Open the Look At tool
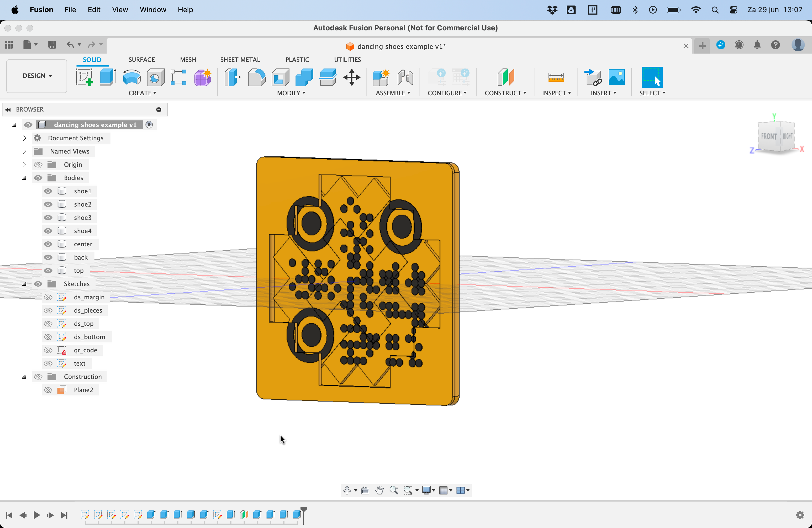This screenshot has width=812, height=528. [x=365, y=490]
